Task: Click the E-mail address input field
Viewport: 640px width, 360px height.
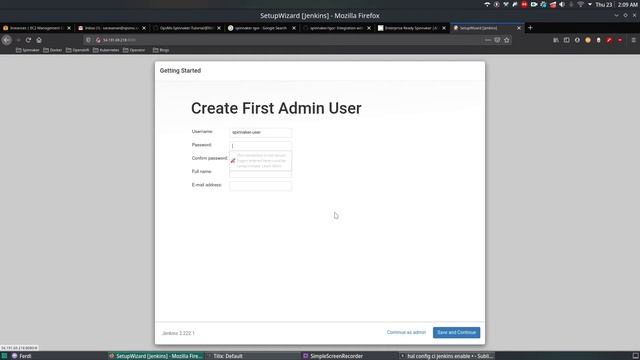Action: 260,186
